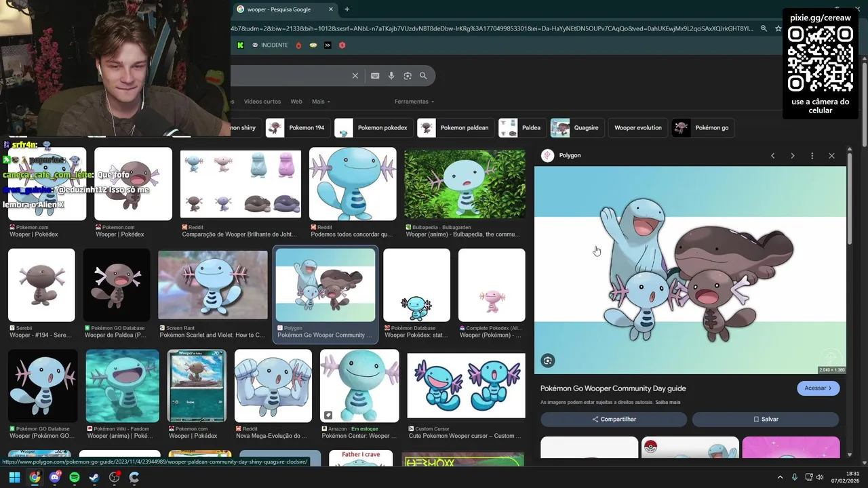This screenshot has width=868, height=488.
Task: Open Custom Cursor Wooper cursor thumbnail
Action: [x=466, y=386]
